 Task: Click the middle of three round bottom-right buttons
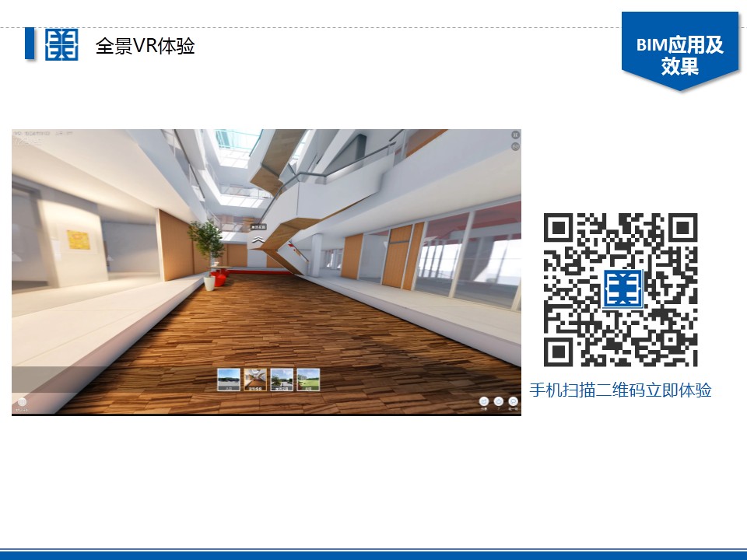(x=499, y=401)
